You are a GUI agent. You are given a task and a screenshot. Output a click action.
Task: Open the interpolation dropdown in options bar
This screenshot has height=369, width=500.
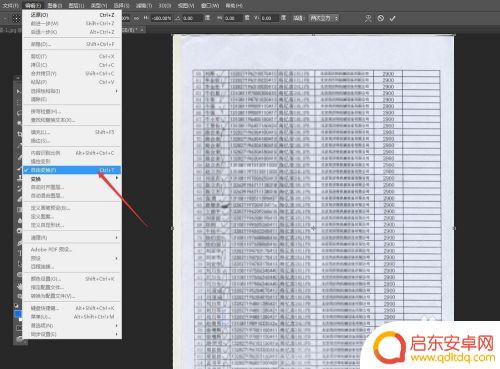(x=324, y=18)
